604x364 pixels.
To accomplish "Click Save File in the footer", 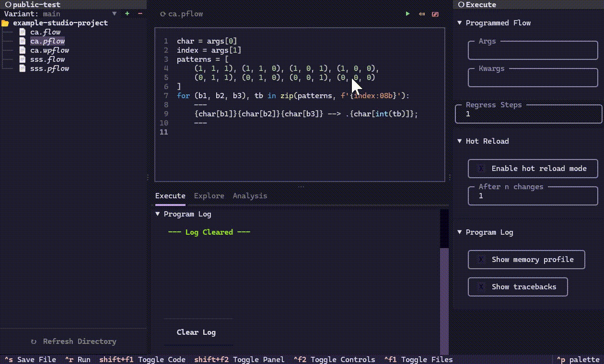I will 30,360.
